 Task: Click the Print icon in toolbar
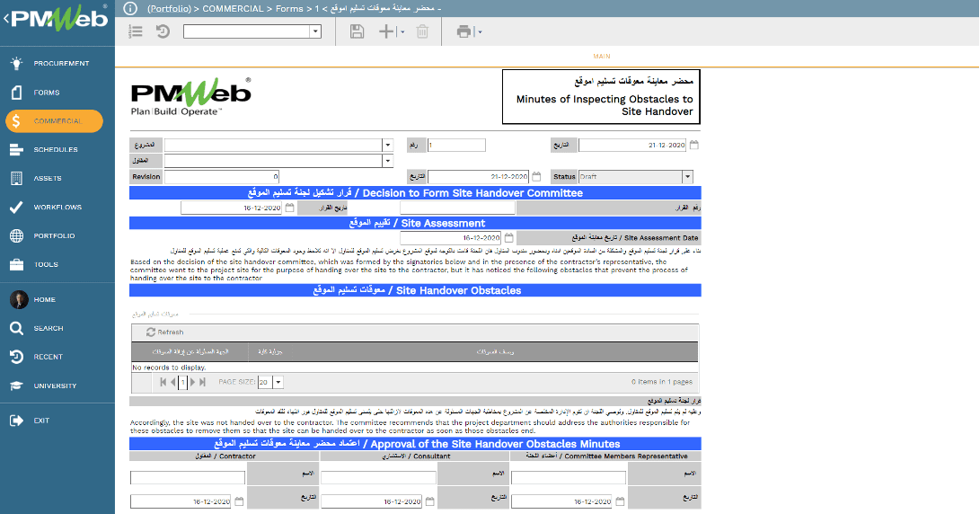tap(464, 31)
